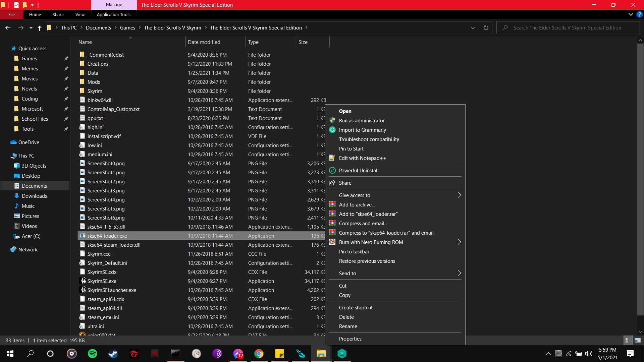
Task: Launch Steam from taskbar
Action: (x=113, y=353)
